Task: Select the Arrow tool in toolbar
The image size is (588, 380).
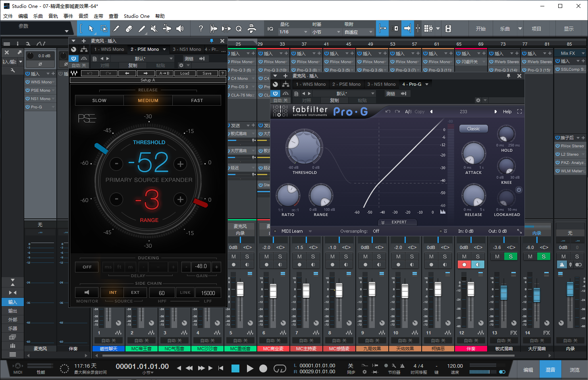Action: (91, 29)
